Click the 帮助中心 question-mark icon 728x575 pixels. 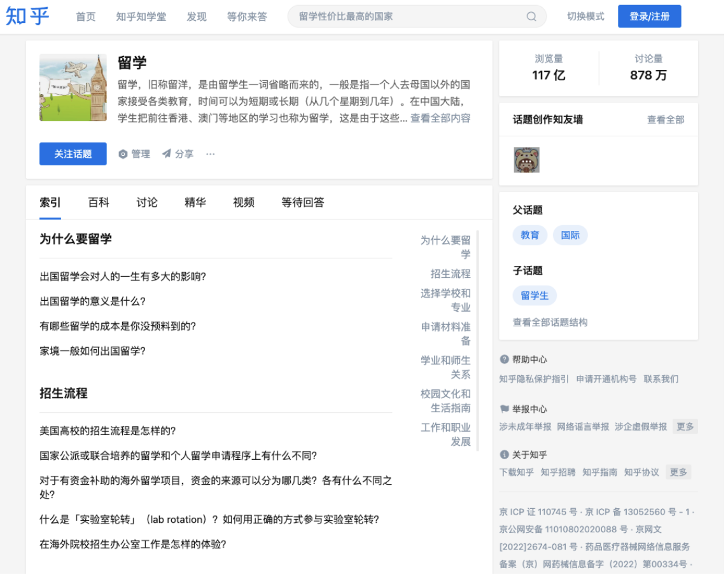click(507, 361)
